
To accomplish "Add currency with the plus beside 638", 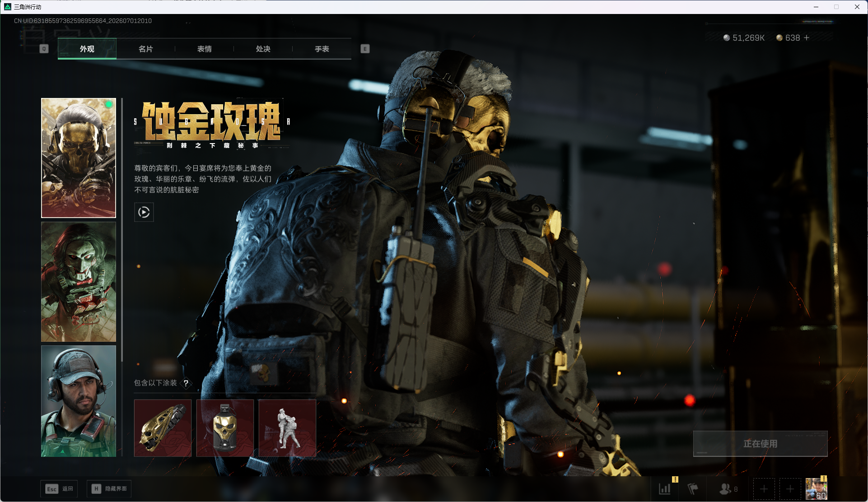I will tap(807, 38).
